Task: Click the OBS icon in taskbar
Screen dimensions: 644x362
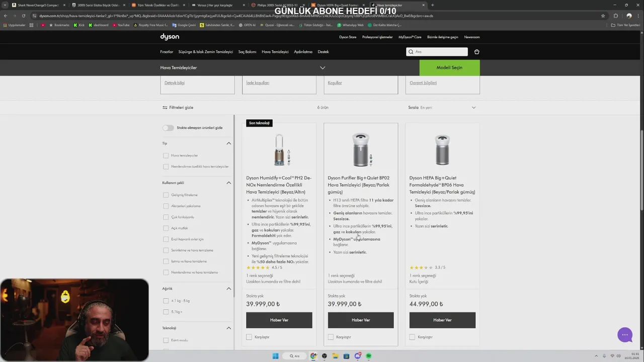Action: 325,356
